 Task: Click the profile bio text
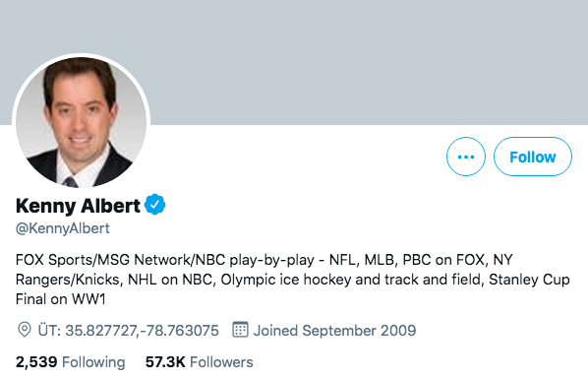tap(293, 280)
